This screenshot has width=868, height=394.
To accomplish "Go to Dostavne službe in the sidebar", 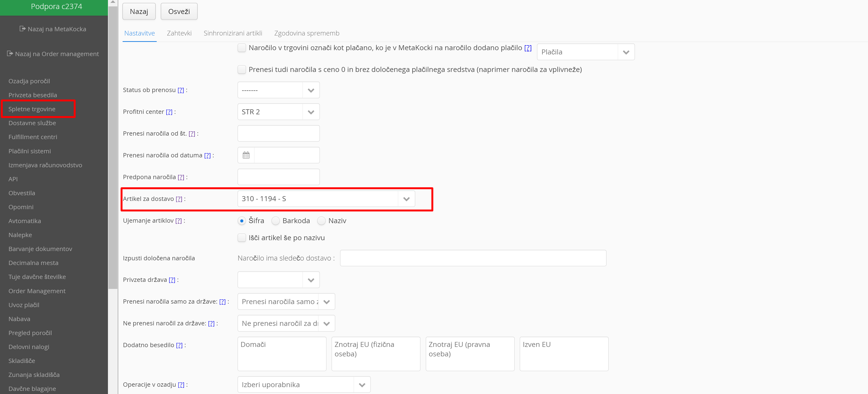I will click(32, 123).
